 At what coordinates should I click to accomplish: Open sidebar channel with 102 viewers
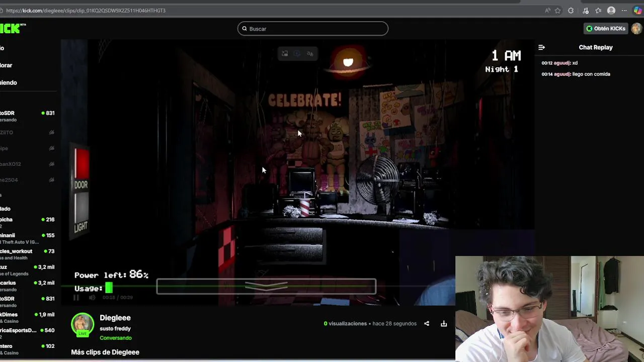point(28,349)
